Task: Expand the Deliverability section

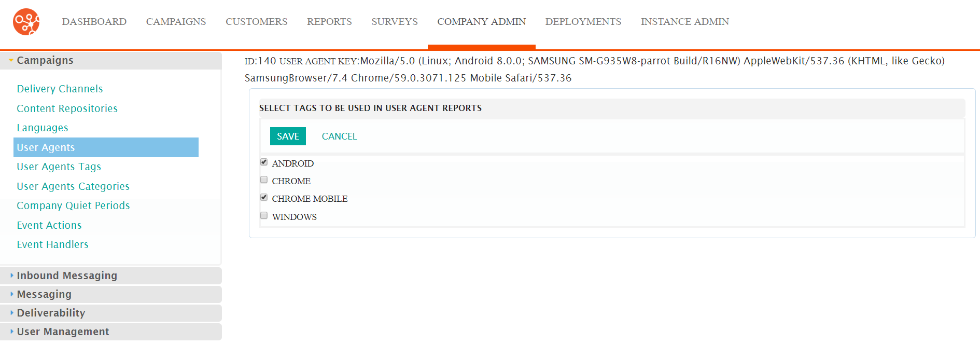Action: [x=111, y=313]
